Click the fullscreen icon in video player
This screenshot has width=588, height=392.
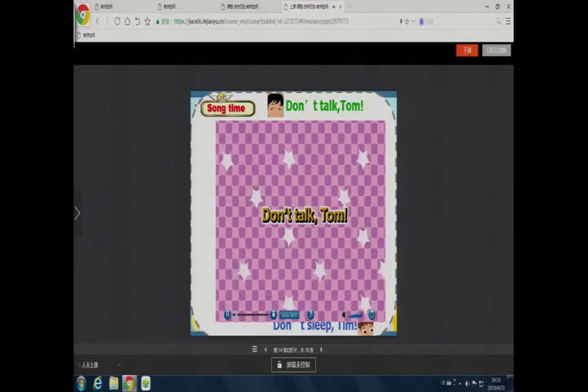click(372, 314)
